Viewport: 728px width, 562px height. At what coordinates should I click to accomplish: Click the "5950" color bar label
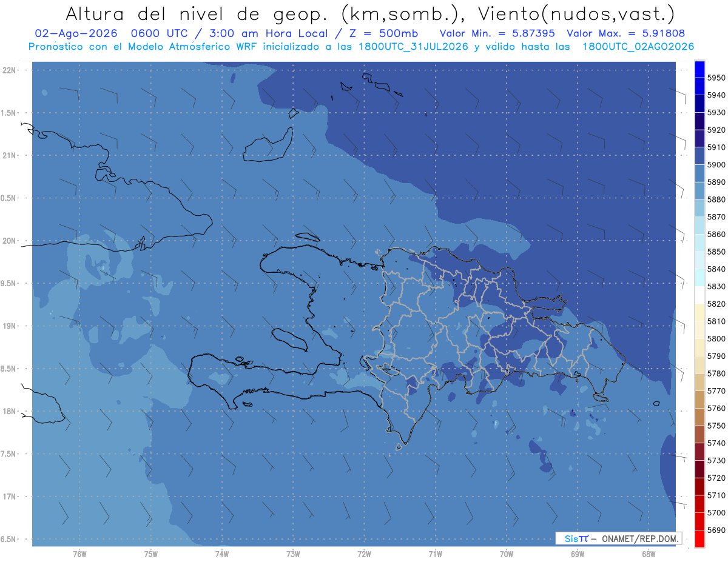716,78
